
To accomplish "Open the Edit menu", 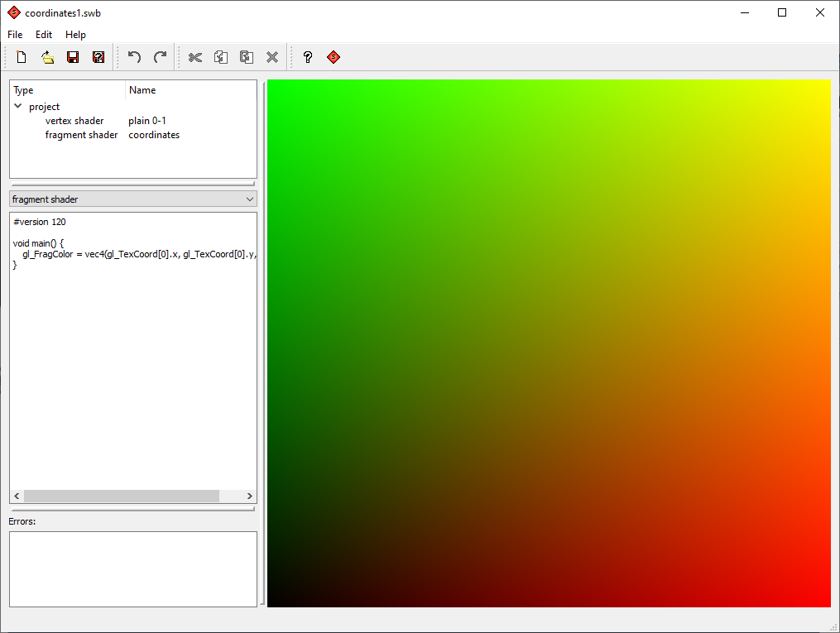I will (x=44, y=34).
